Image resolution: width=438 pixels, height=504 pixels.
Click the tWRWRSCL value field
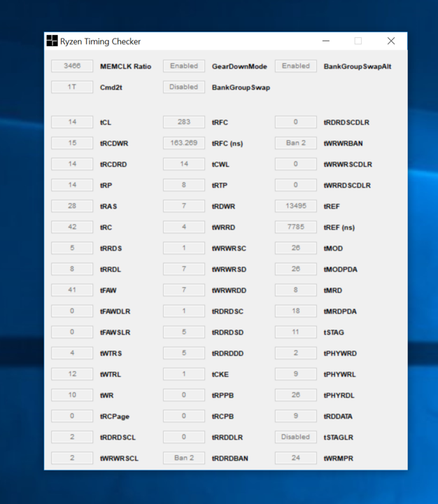(72, 458)
